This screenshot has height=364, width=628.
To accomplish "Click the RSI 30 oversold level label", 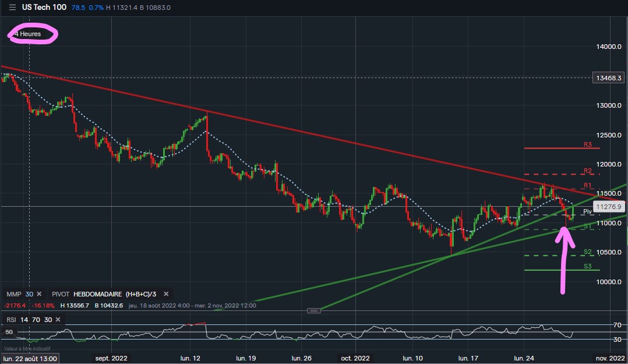I will click(x=617, y=340).
